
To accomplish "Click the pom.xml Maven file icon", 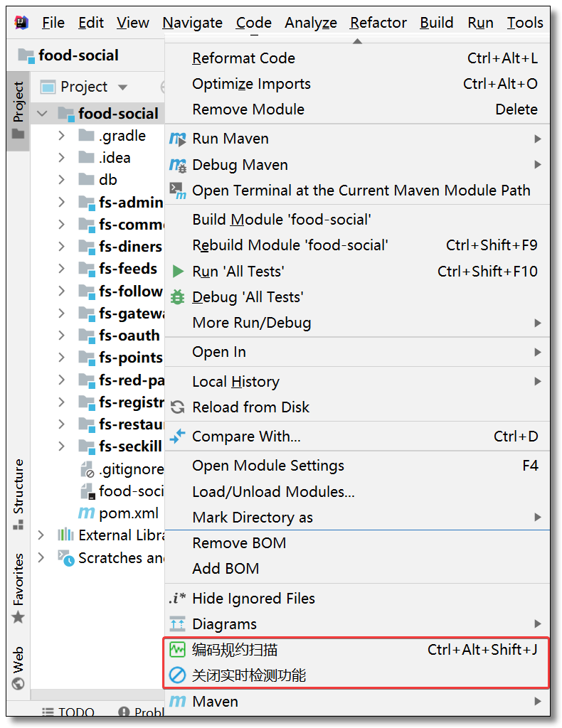I will [86, 513].
